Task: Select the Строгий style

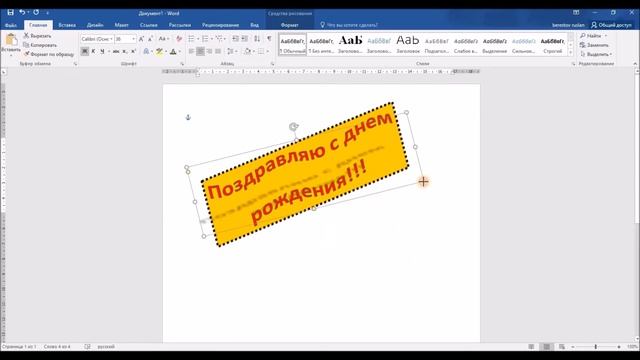Action: [x=553, y=44]
